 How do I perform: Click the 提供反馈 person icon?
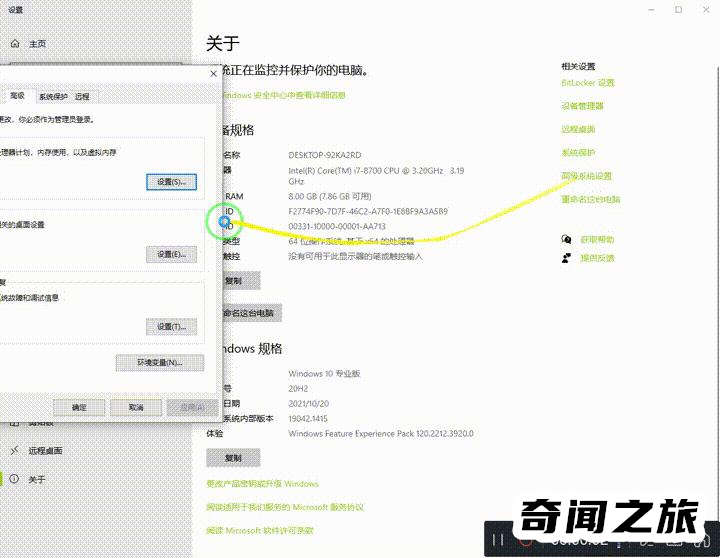click(x=566, y=258)
